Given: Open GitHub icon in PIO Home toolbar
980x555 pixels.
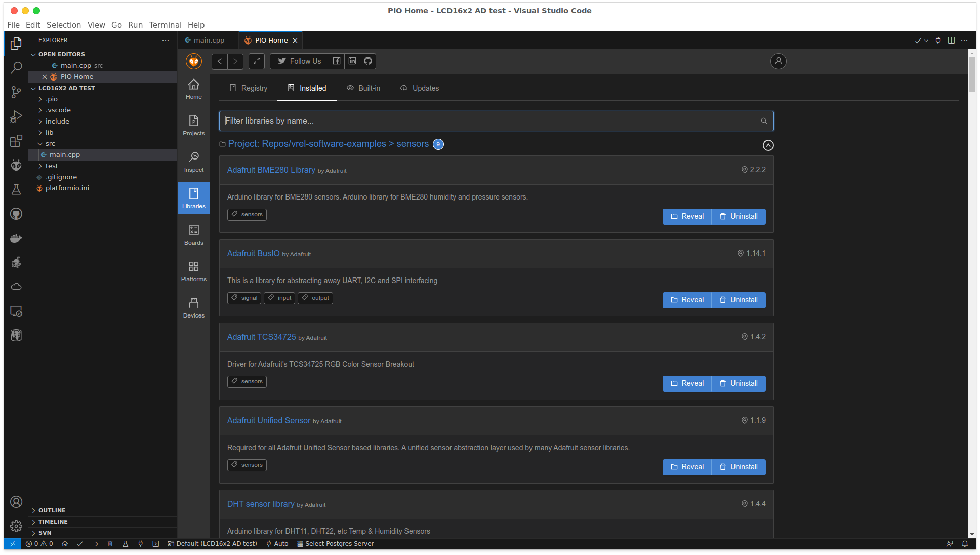Looking at the screenshot, I should coord(368,61).
